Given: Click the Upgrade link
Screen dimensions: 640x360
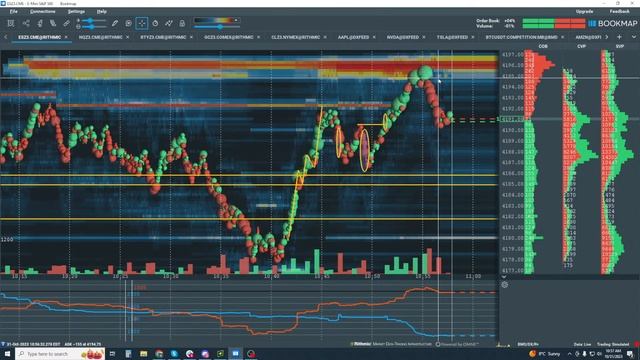Looking at the screenshot, I should point(584,11).
